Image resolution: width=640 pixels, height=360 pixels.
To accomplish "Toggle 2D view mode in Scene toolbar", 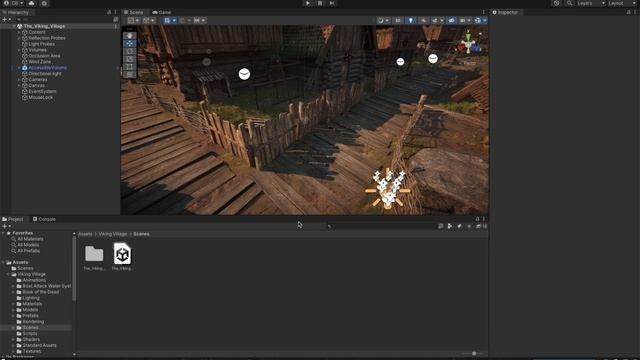I will (x=398, y=20).
